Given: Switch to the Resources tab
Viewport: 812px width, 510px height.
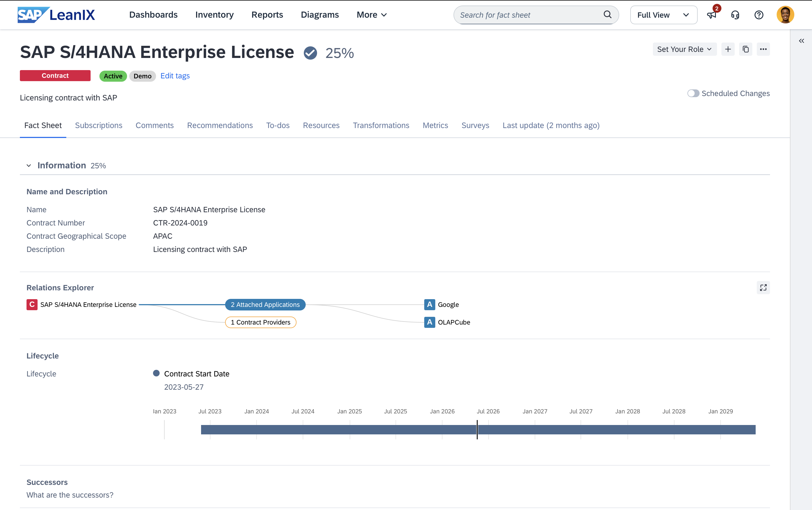Looking at the screenshot, I should (321, 125).
